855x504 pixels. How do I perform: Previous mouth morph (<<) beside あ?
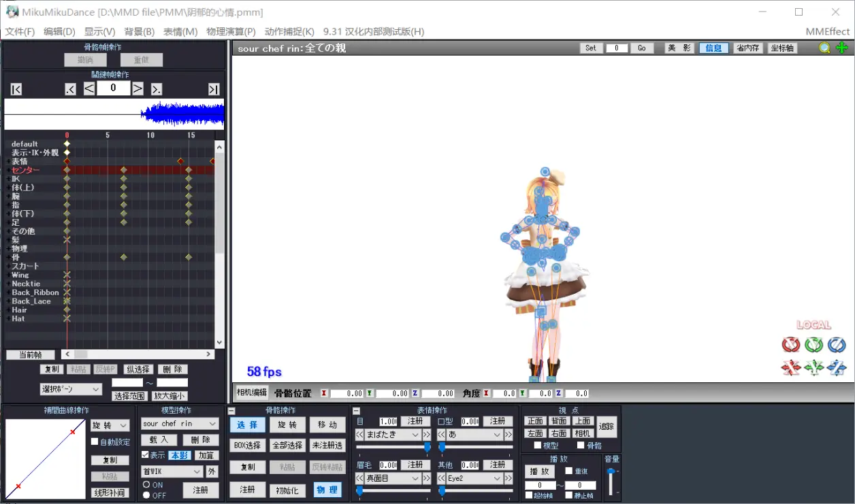(441, 435)
